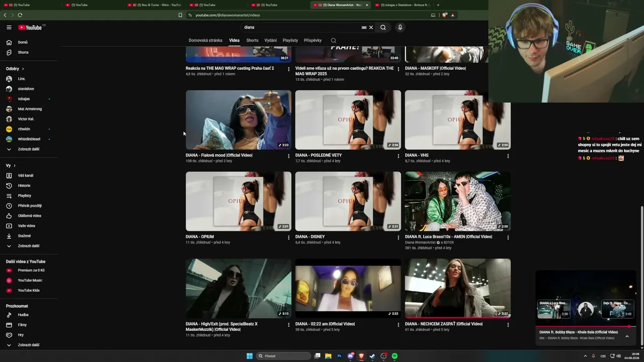Open File Explorer from the taskbar
This screenshot has width=644, height=362.
328,356
